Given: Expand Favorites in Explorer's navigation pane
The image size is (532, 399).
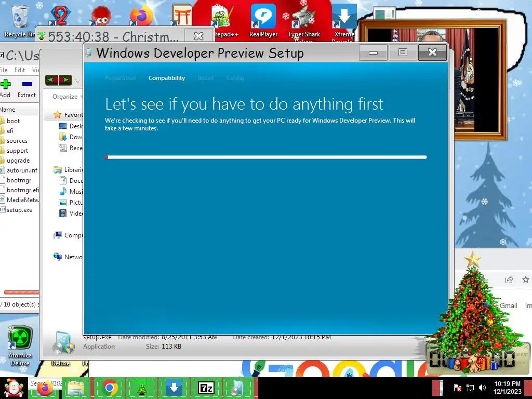Looking at the screenshot, I should 68,115.
